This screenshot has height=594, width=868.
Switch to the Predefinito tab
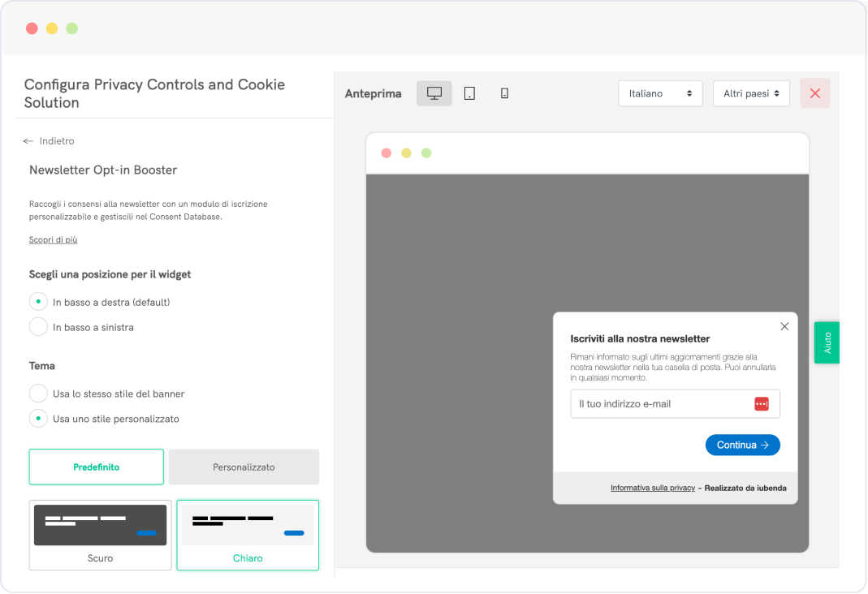tap(96, 467)
